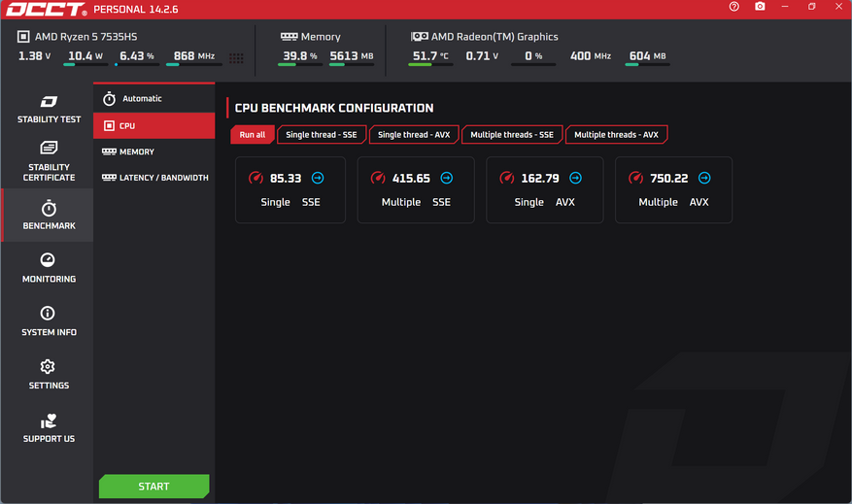852x504 pixels.
Task: Click the memory 5613 MB reading
Action: tap(352, 56)
